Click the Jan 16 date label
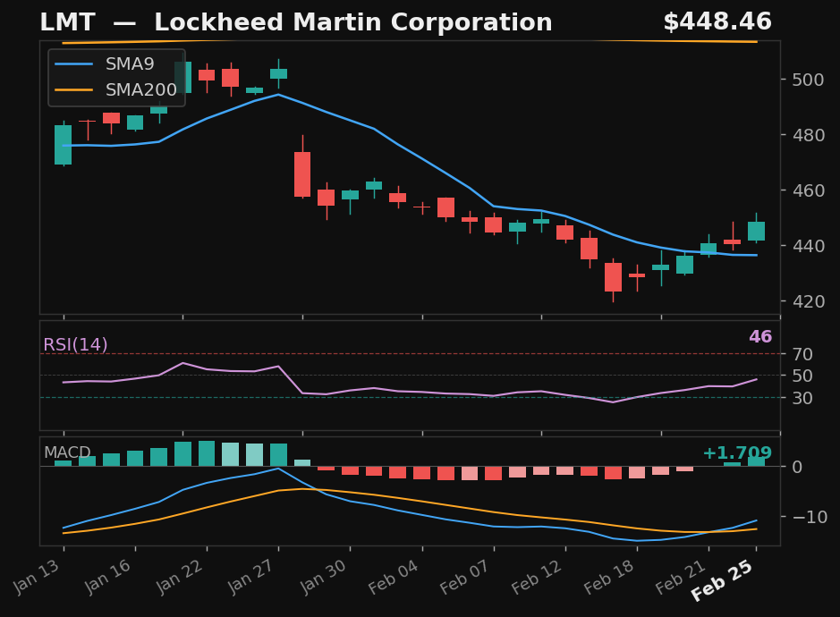 pos(108,577)
